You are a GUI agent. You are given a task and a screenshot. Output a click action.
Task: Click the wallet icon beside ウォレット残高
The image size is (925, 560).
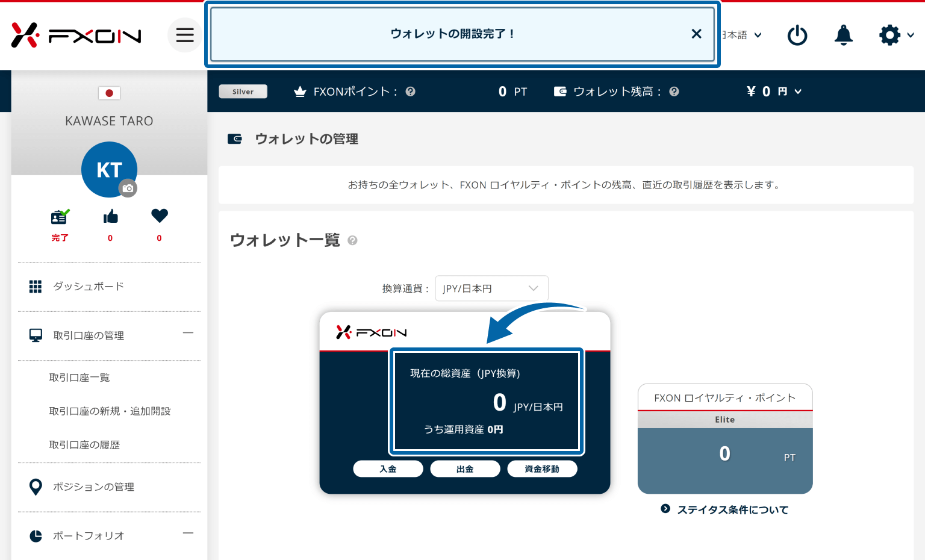point(560,92)
